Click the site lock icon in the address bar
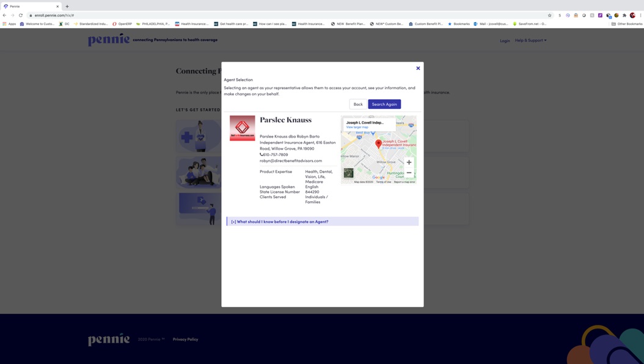The width and height of the screenshot is (644, 364). click(31, 15)
